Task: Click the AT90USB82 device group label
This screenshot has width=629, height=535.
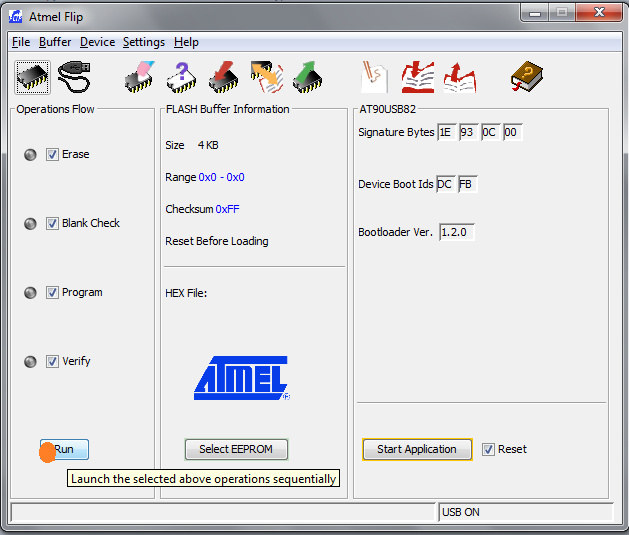Action: [387, 109]
